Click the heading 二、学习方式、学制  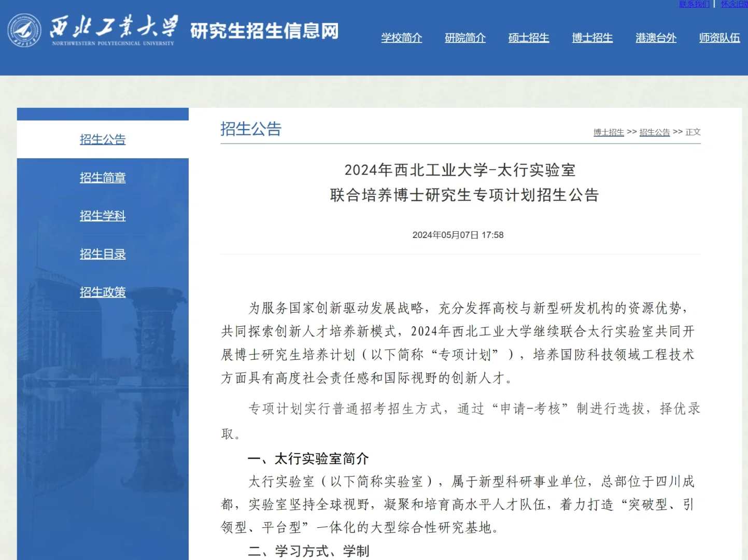pyautogui.click(x=308, y=551)
